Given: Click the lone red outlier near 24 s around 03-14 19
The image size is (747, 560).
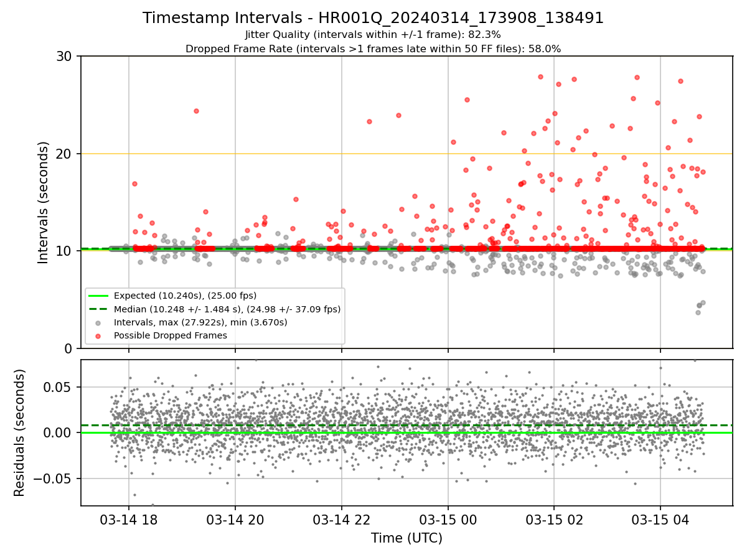Looking at the screenshot, I should tap(196, 111).
